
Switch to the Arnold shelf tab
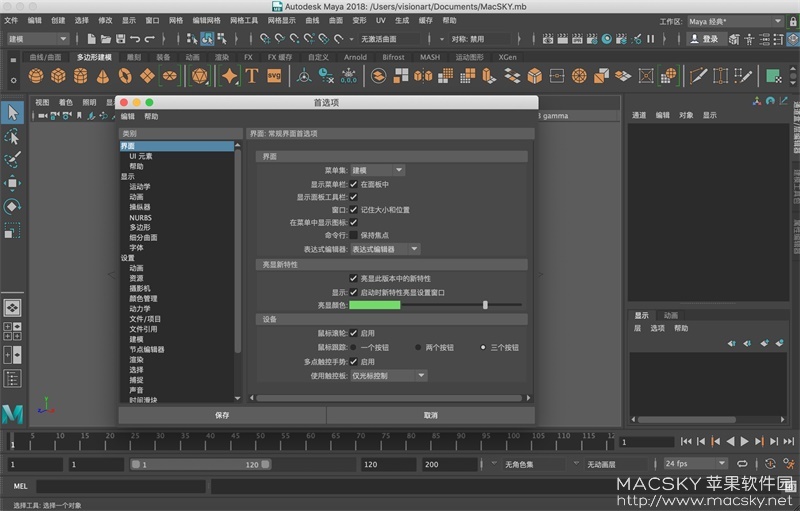tap(355, 57)
